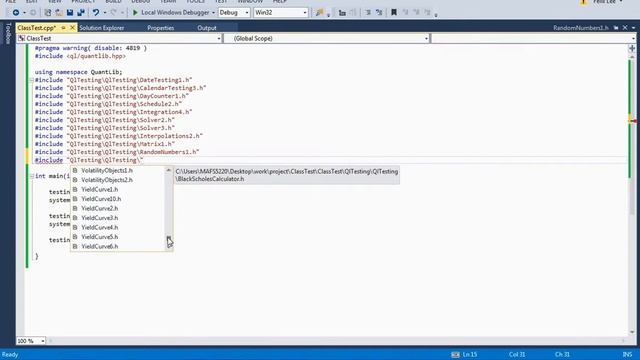Click the Redo toolbar icon
Screen dimensions: 640x360
click(114, 13)
